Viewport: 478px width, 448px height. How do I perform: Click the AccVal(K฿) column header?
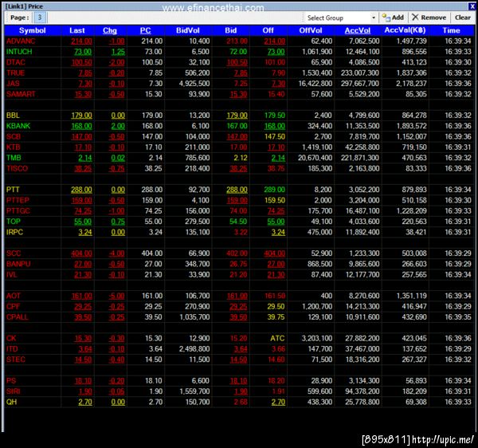coord(405,30)
